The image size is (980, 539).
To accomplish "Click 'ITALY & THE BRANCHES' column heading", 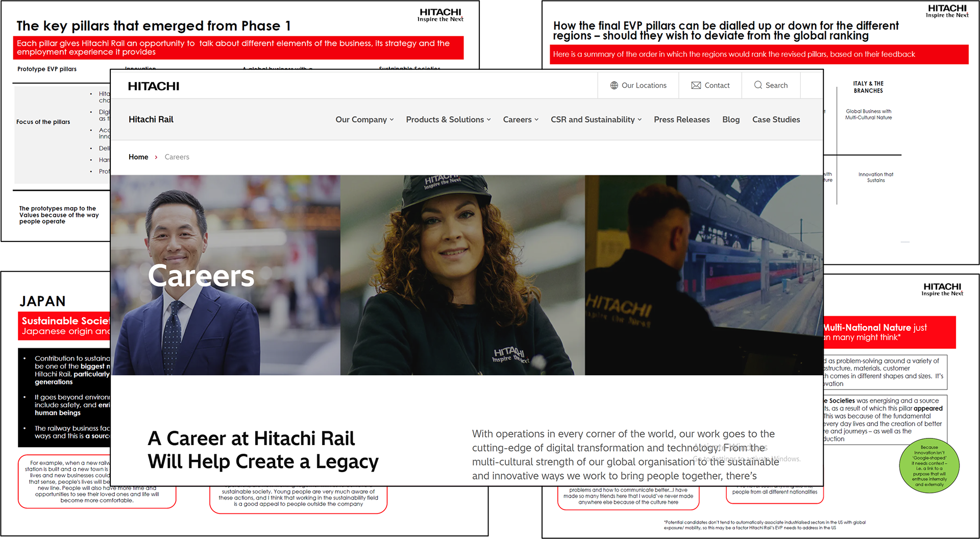I will point(868,87).
